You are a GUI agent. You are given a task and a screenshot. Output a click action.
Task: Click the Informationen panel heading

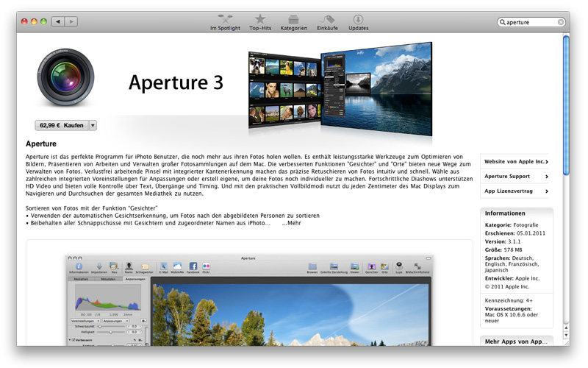click(x=505, y=213)
